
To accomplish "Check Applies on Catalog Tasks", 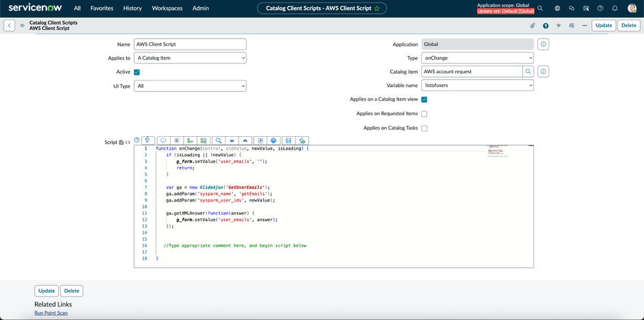I will [x=424, y=128].
